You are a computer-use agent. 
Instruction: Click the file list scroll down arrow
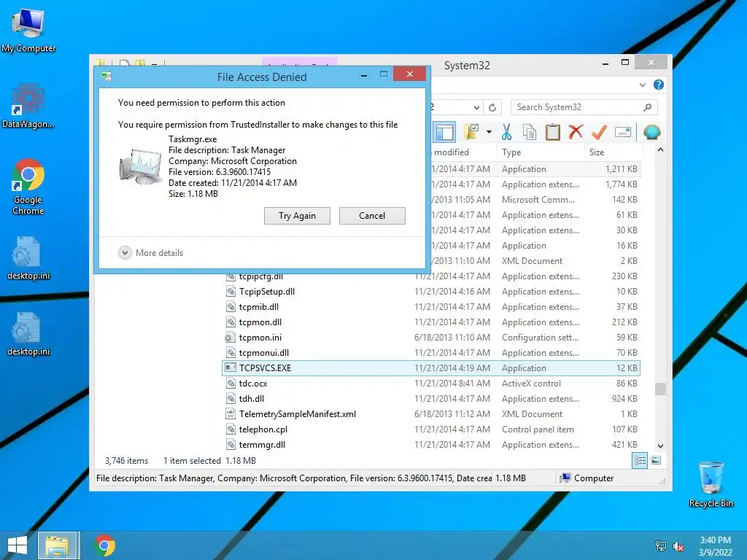pos(660,446)
